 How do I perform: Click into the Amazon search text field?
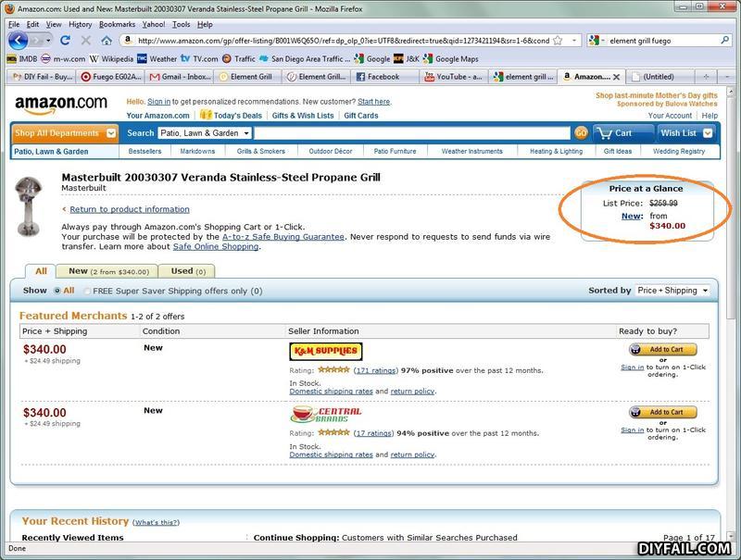(x=412, y=133)
